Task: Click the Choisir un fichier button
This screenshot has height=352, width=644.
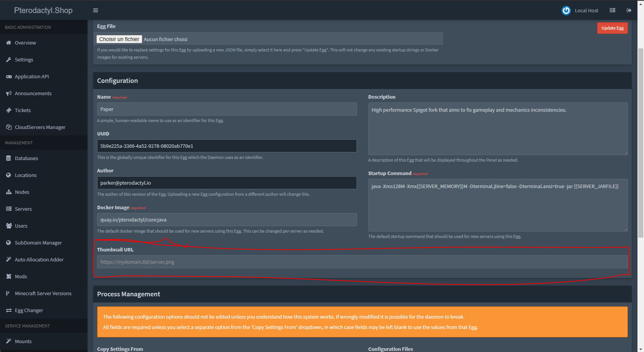Action: (119, 39)
